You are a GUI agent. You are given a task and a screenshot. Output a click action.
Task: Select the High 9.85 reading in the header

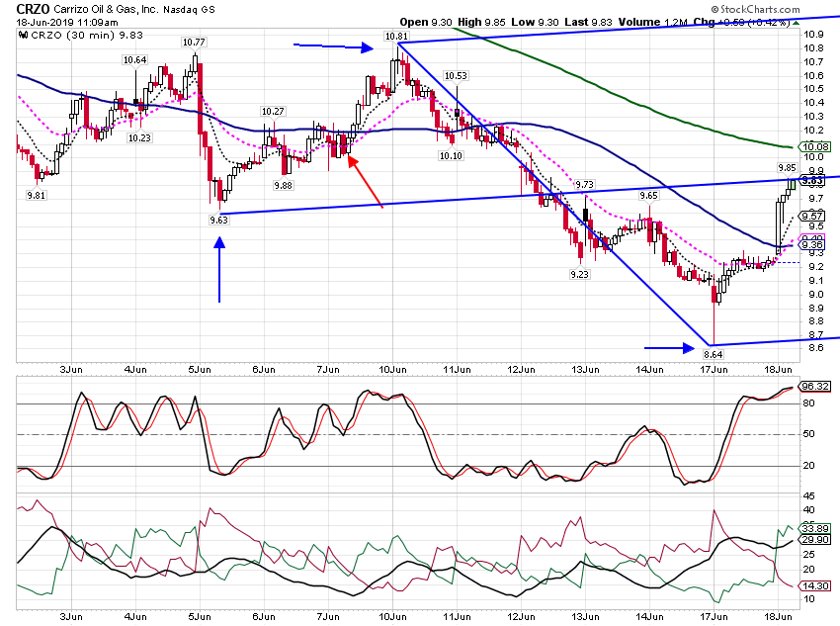click(x=481, y=22)
